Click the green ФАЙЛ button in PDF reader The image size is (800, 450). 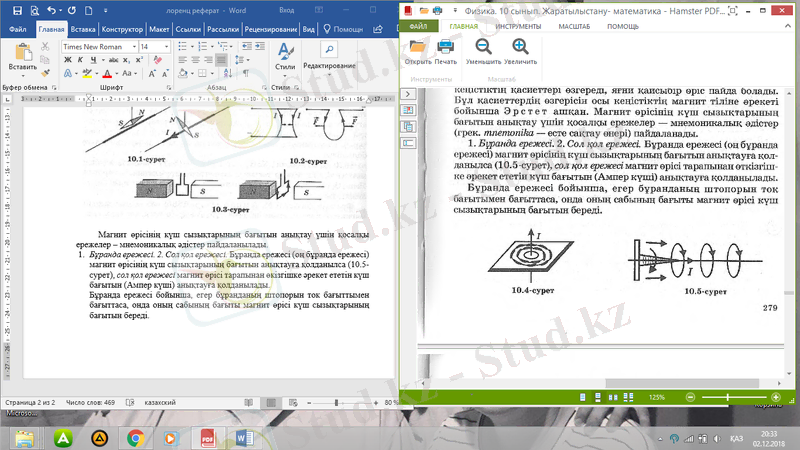tap(418, 26)
